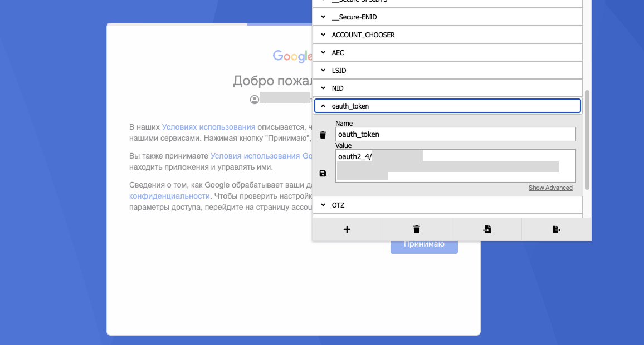
Task: Edit the cookie Value text area
Action: (x=456, y=166)
